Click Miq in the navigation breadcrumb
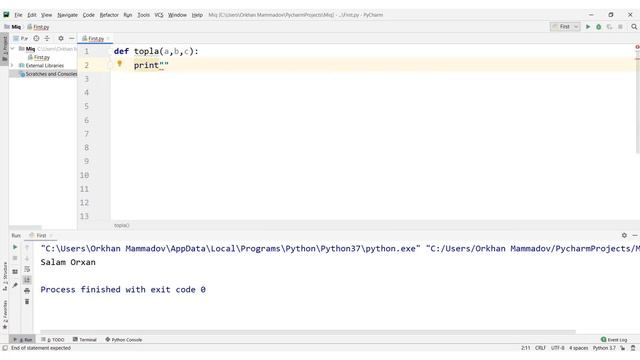The width and height of the screenshot is (640, 360). [13, 27]
